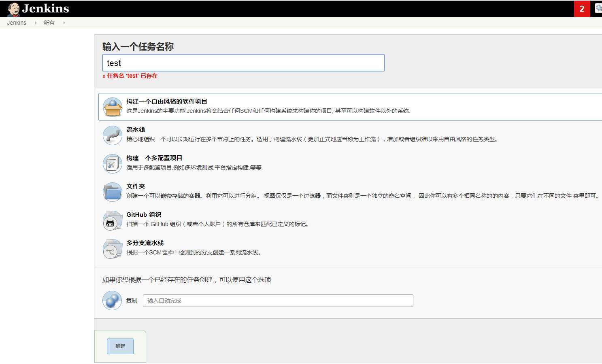
Task: Select 构建一个多配置项目 job type
Action: coord(154,158)
